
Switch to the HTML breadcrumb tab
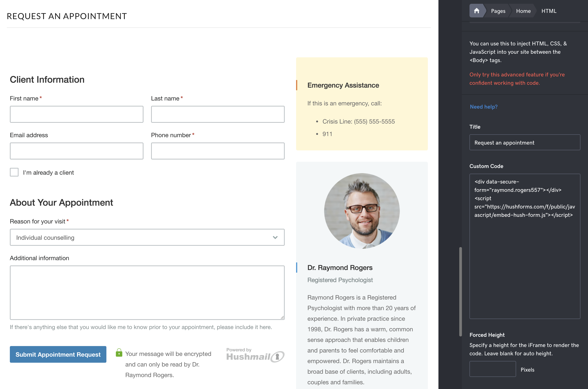click(x=549, y=11)
